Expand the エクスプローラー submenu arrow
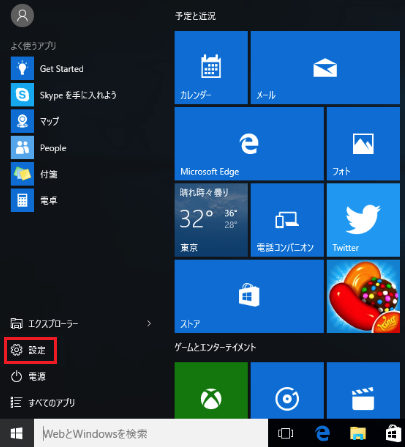This screenshot has height=447, width=405. point(149,323)
